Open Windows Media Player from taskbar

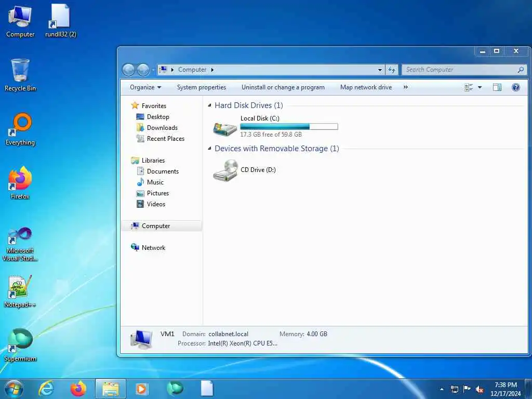pos(141,389)
